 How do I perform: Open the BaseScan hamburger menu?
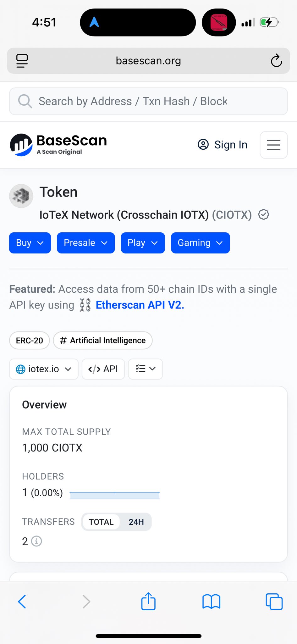point(273,145)
